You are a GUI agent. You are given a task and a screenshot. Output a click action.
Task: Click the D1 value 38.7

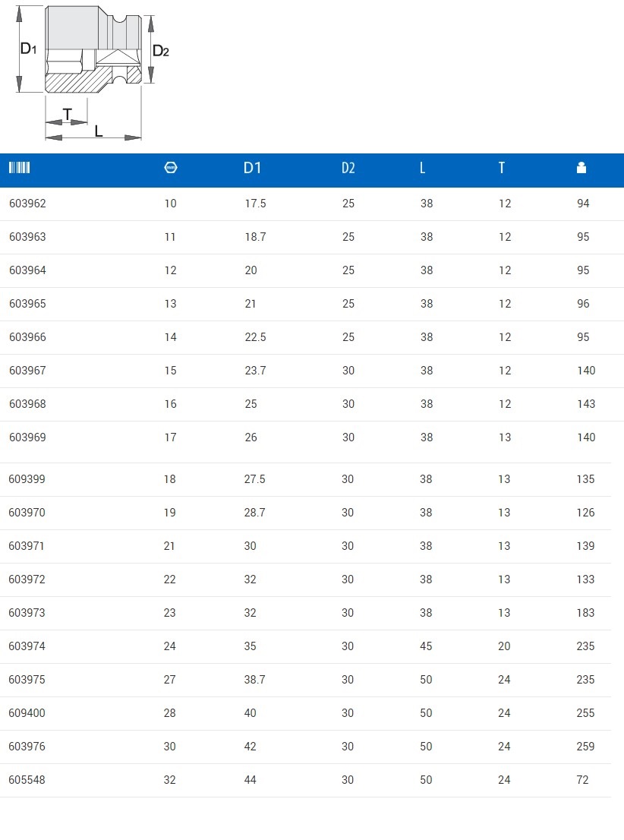click(x=255, y=679)
